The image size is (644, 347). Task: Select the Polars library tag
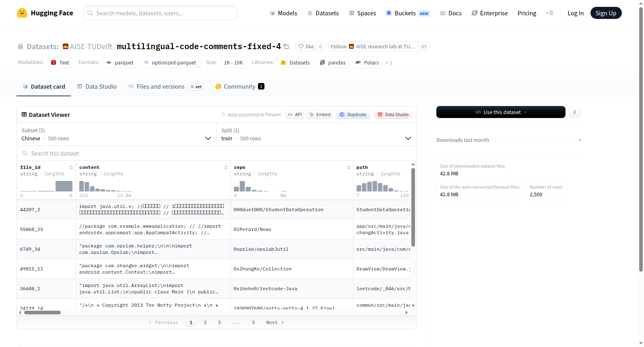(x=367, y=62)
